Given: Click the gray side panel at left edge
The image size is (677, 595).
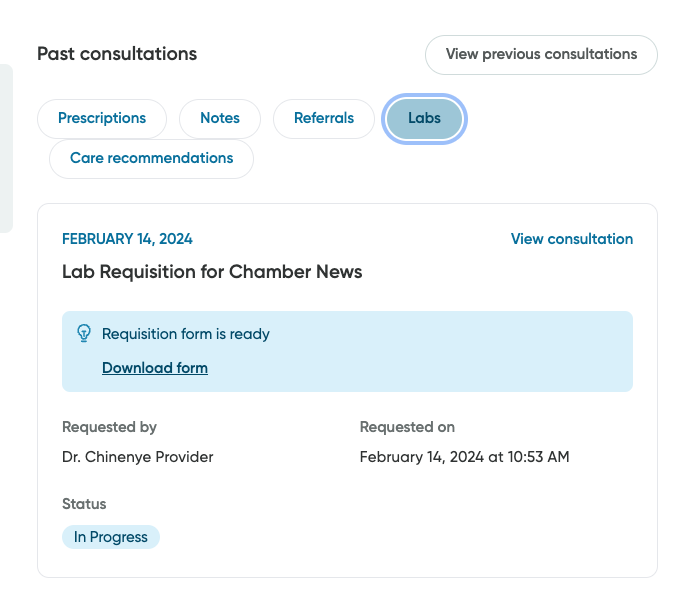Looking at the screenshot, I should click(6, 148).
